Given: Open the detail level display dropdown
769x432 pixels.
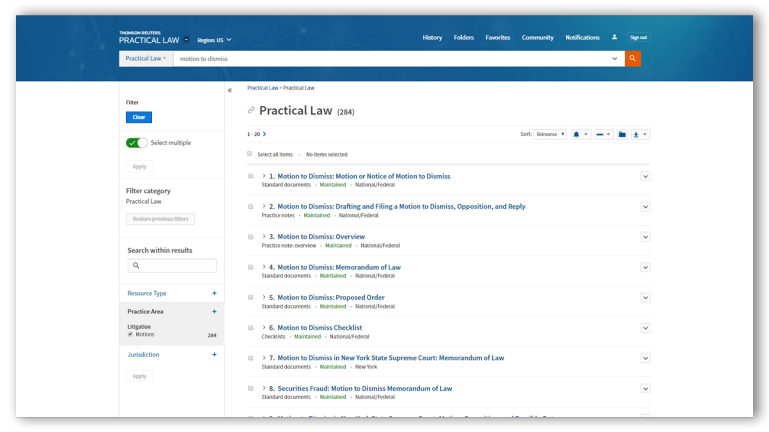Looking at the screenshot, I should click(x=603, y=134).
